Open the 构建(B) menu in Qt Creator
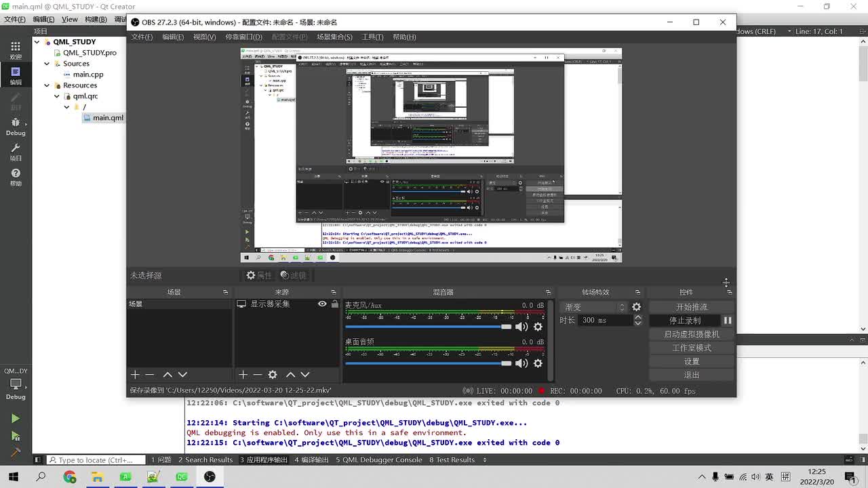The height and width of the screenshot is (488, 868). pyautogui.click(x=96, y=19)
